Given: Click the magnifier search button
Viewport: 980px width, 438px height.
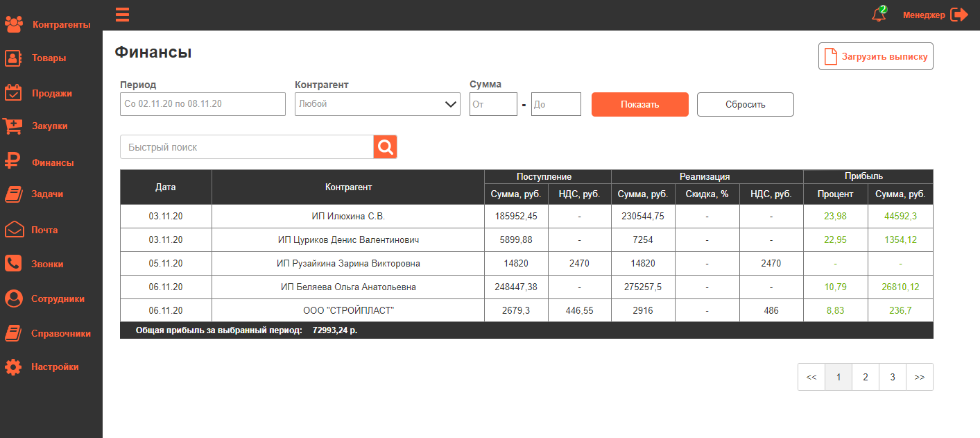Looking at the screenshot, I should pos(386,147).
